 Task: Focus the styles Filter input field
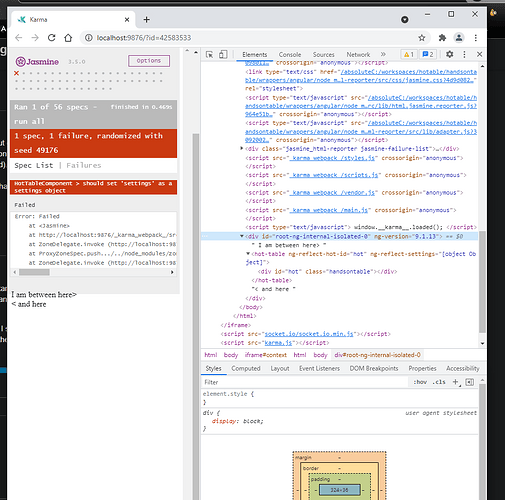coord(305,382)
